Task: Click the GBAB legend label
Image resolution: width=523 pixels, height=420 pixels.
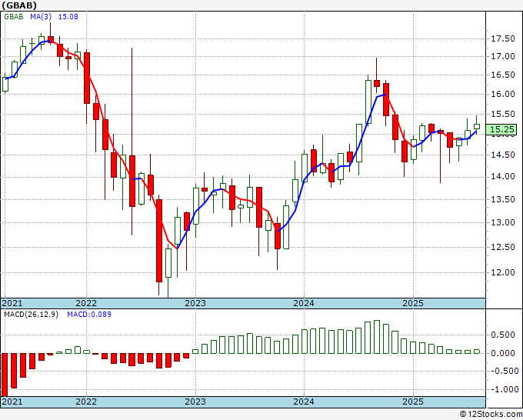Action: [14, 16]
